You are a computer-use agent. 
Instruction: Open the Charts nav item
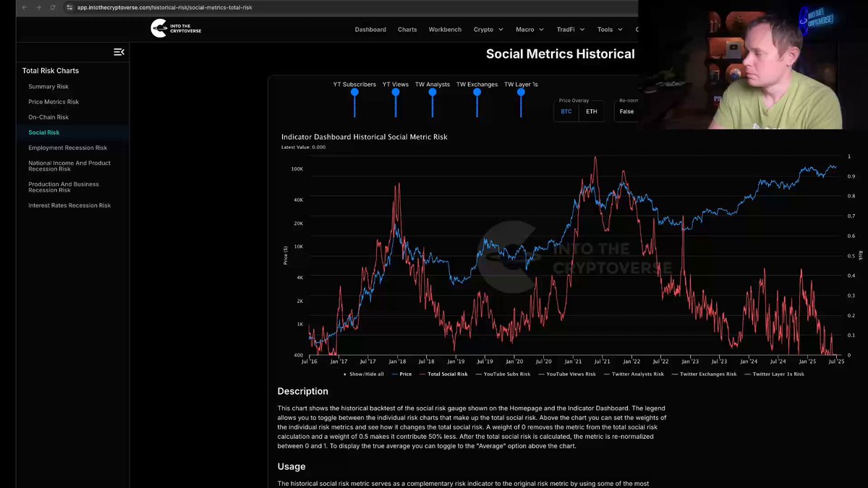407,30
